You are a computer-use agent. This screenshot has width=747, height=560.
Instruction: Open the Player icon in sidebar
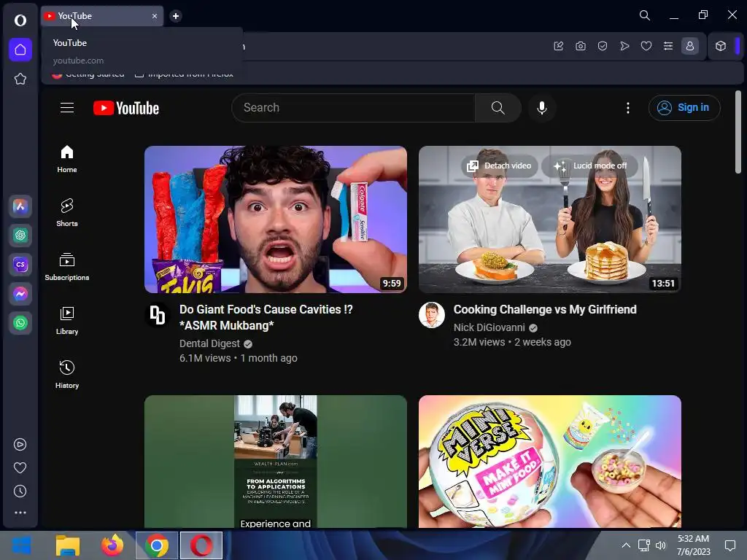pyautogui.click(x=20, y=445)
